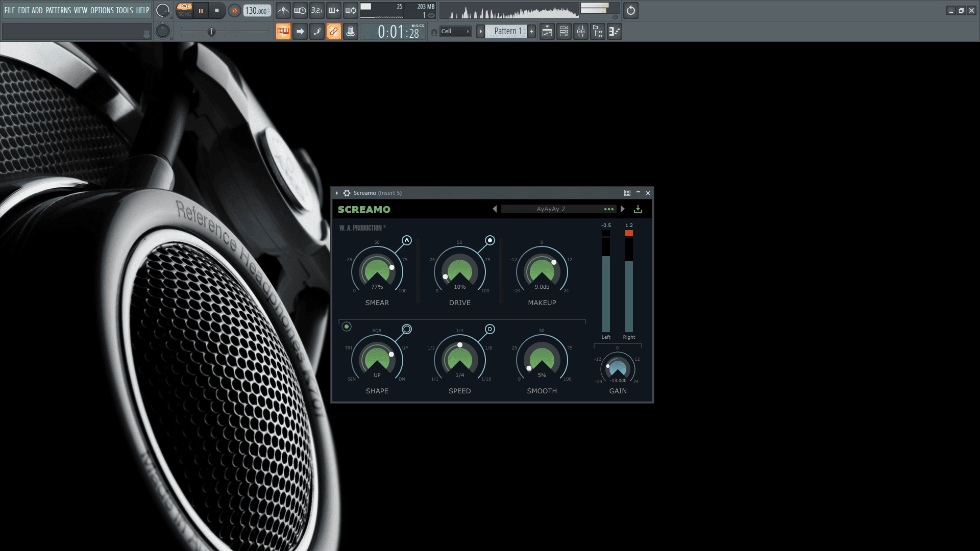This screenshot has height=551, width=980.
Task: Open the ADD menu
Action: 37,10
